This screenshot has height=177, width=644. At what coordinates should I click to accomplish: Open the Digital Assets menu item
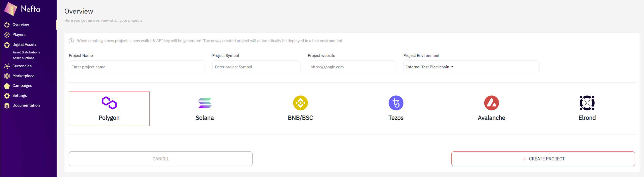pos(24,44)
